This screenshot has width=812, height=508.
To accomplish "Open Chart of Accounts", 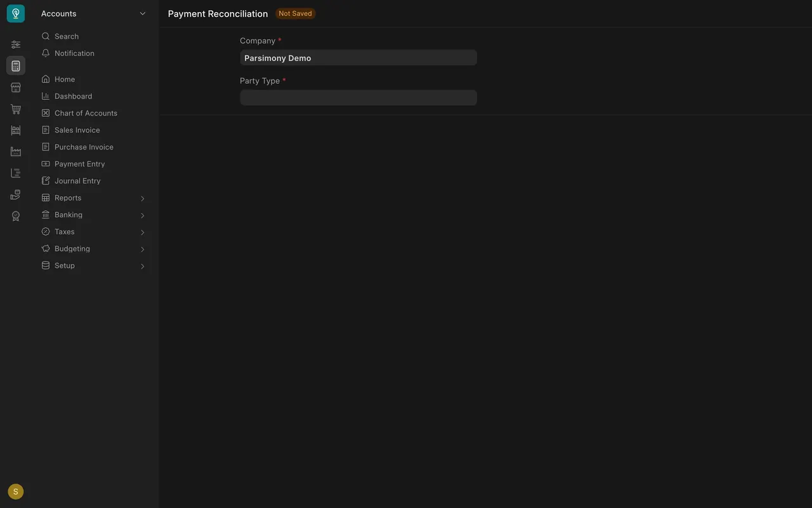I will 94,113.
